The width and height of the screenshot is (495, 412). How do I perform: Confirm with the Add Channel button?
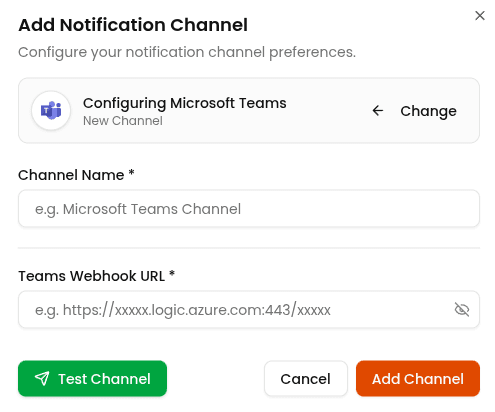tap(418, 378)
